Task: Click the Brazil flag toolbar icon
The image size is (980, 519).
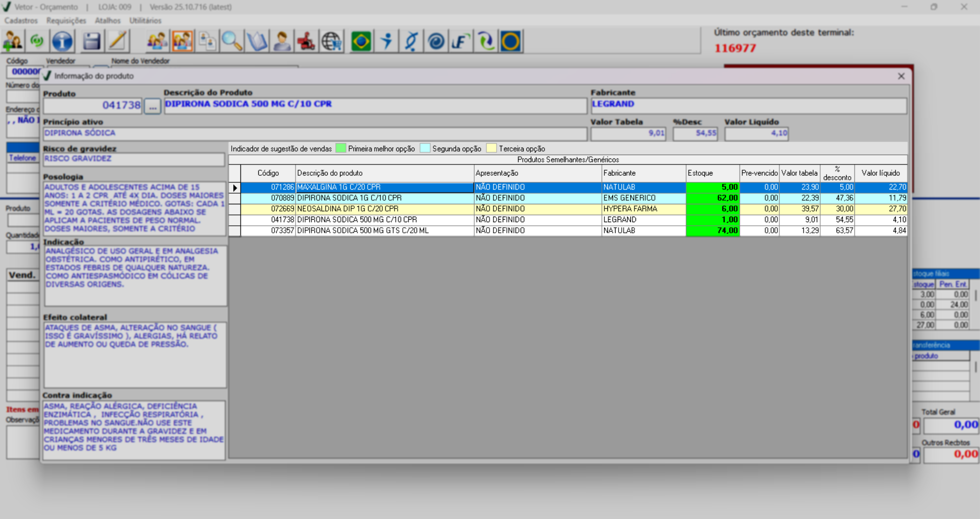Action: [x=361, y=41]
